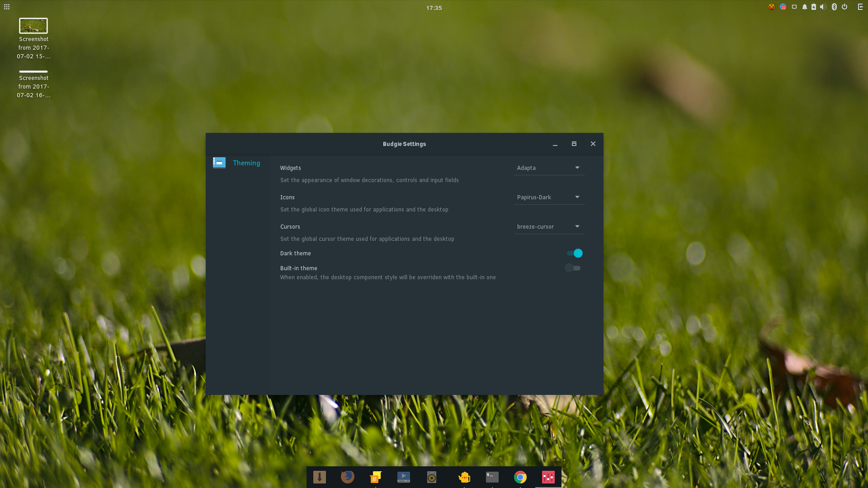
Task: Click the 17:35 clock
Action: pos(434,8)
